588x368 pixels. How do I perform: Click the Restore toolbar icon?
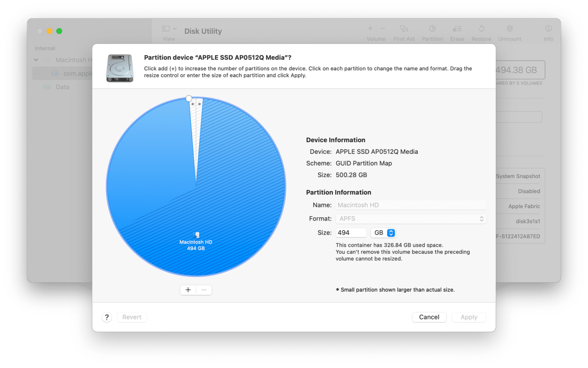(x=481, y=29)
